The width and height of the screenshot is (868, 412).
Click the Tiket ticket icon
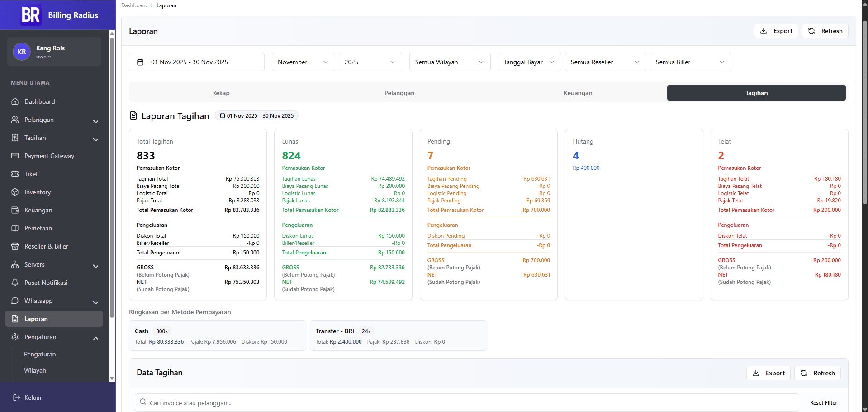click(x=15, y=174)
